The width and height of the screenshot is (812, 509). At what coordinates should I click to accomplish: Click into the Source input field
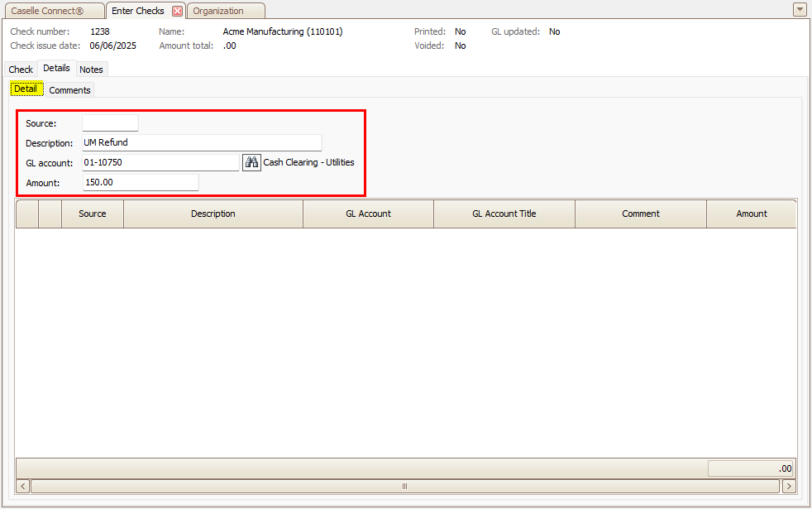point(110,123)
